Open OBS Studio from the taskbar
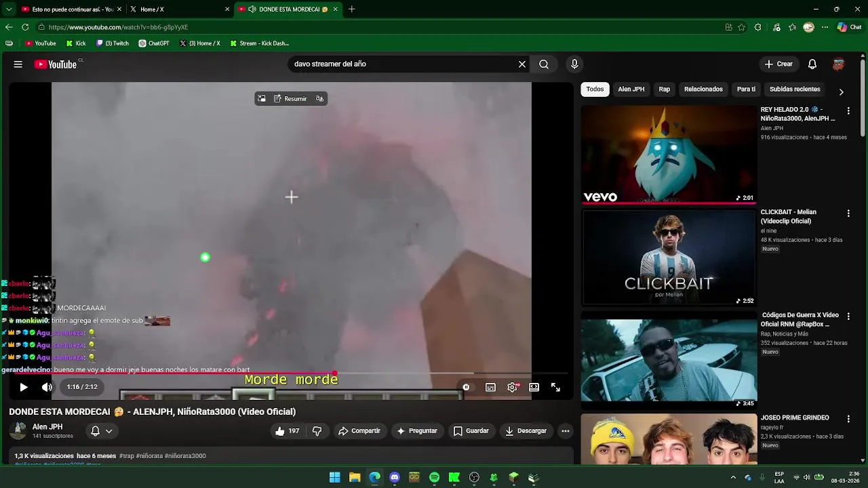The width and height of the screenshot is (868, 488). pyautogui.click(x=474, y=478)
